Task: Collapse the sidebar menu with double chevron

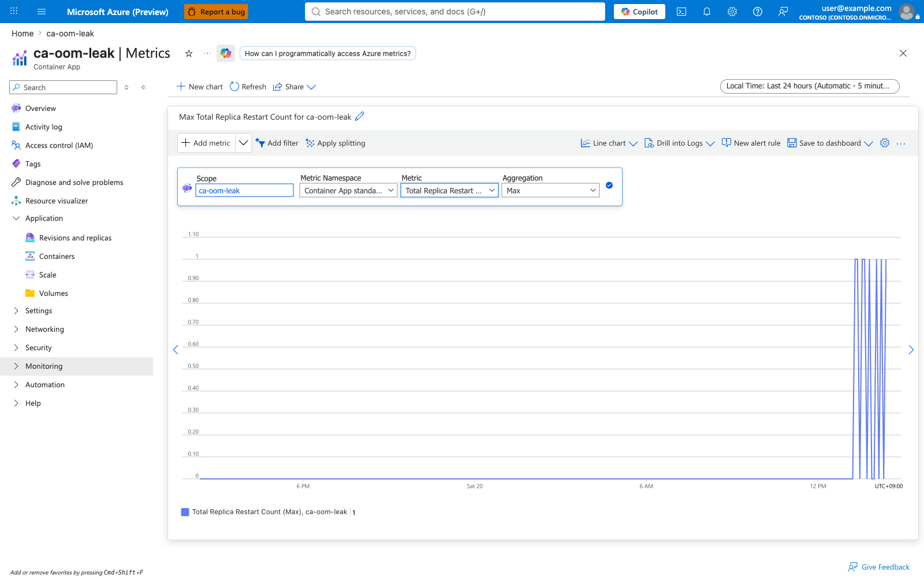Action: 144,87
